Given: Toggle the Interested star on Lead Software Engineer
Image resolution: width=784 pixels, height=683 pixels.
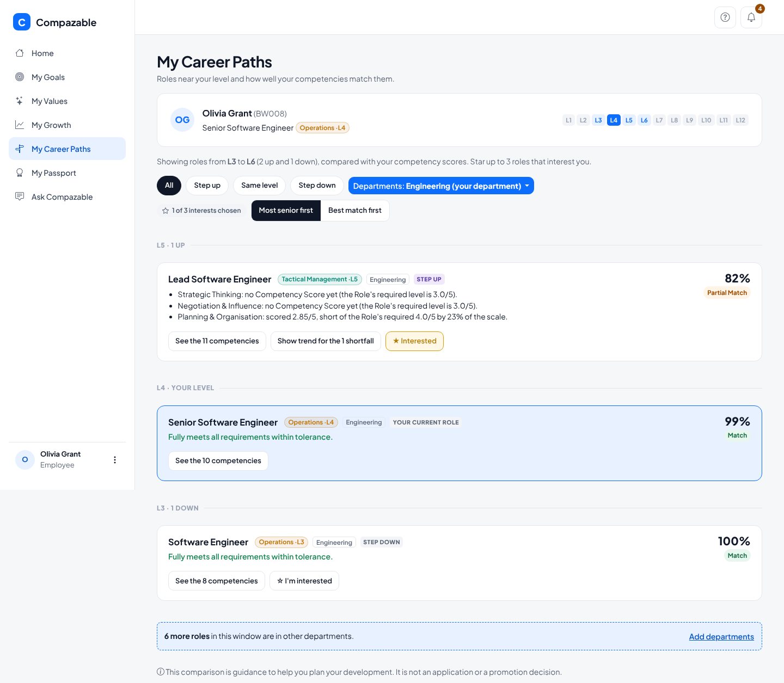Looking at the screenshot, I should [x=414, y=341].
